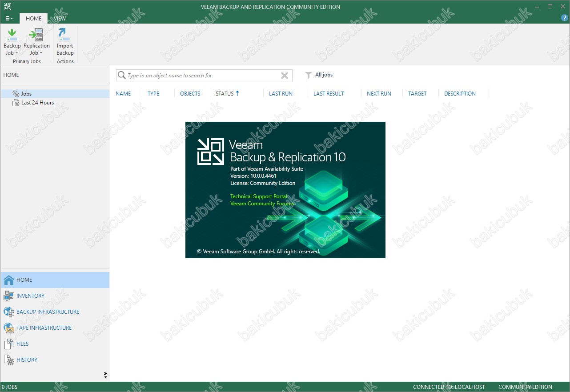Sort by TARGET column header

417,94
